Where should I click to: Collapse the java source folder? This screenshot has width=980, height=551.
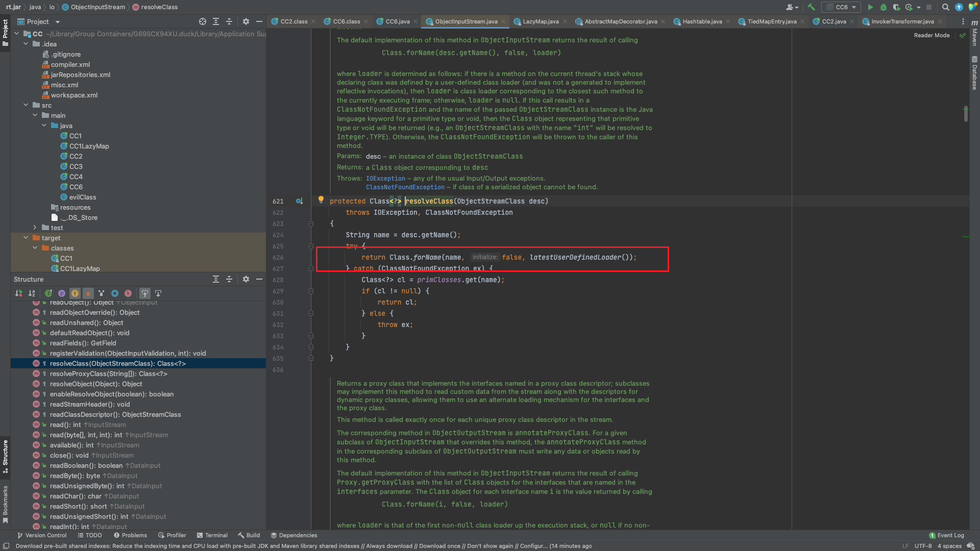[x=44, y=126]
